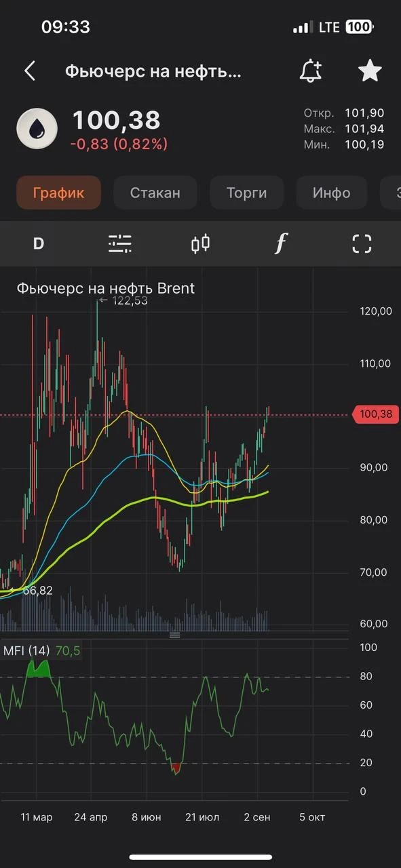Tap the Откр. 101,90 open value
The image size is (401, 868).
click(344, 113)
